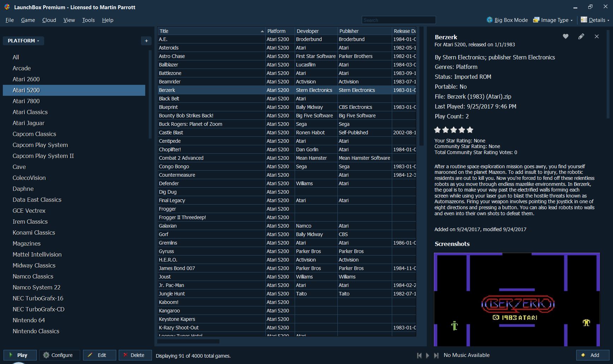This screenshot has height=364, width=613.
Task: Select the H.E.R.O. game row
Action: coord(287,260)
